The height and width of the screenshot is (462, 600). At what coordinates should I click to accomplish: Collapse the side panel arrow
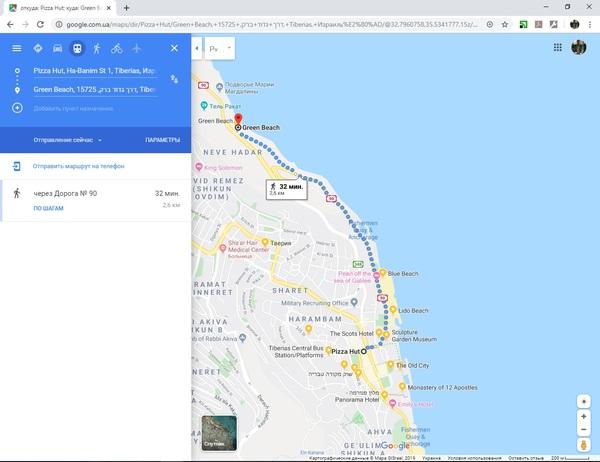coord(197,48)
